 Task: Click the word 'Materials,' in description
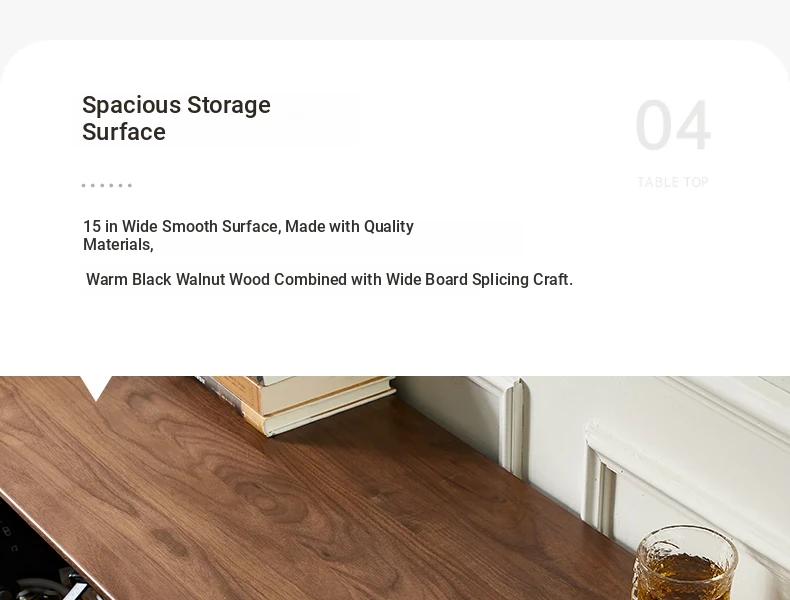(118, 244)
